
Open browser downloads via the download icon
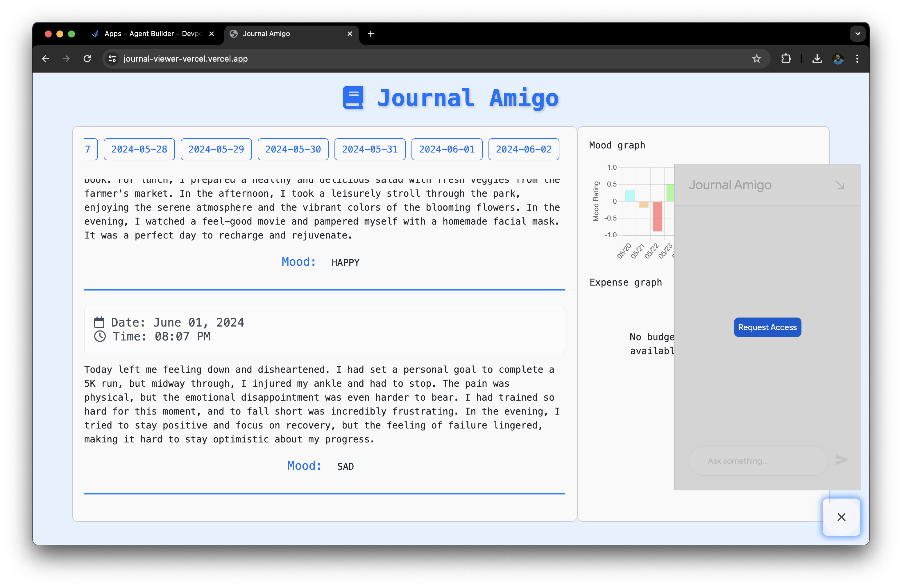[x=817, y=59]
